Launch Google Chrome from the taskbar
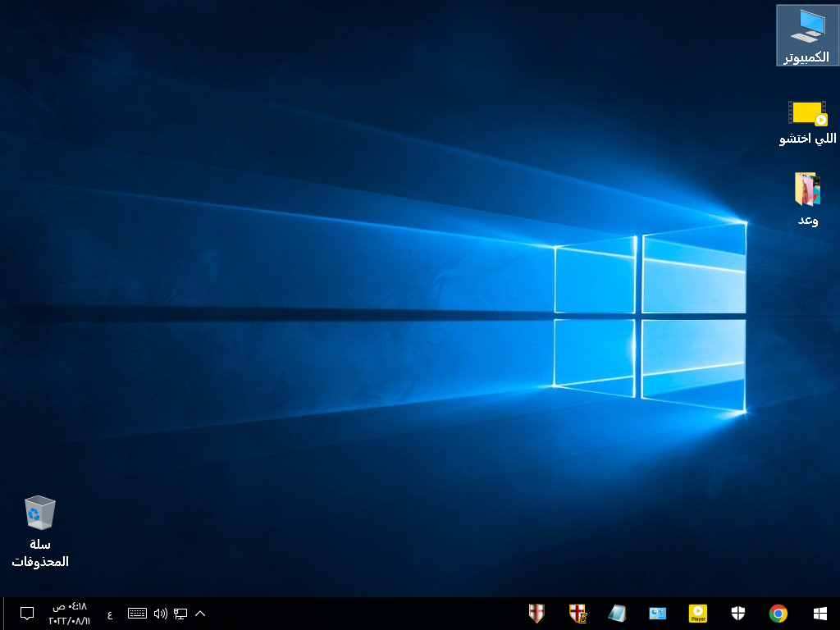Image resolution: width=840 pixels, height=630 pixels. (x=778, y=614)
